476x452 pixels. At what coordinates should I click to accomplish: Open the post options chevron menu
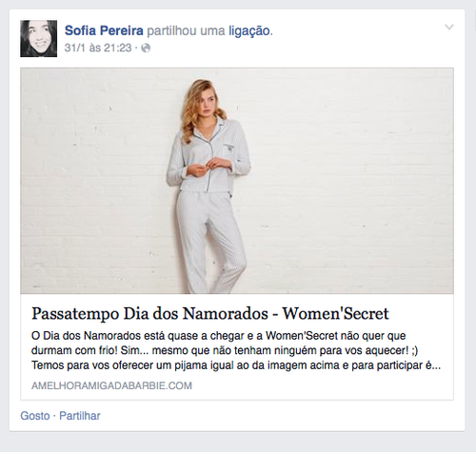point(449,27)
